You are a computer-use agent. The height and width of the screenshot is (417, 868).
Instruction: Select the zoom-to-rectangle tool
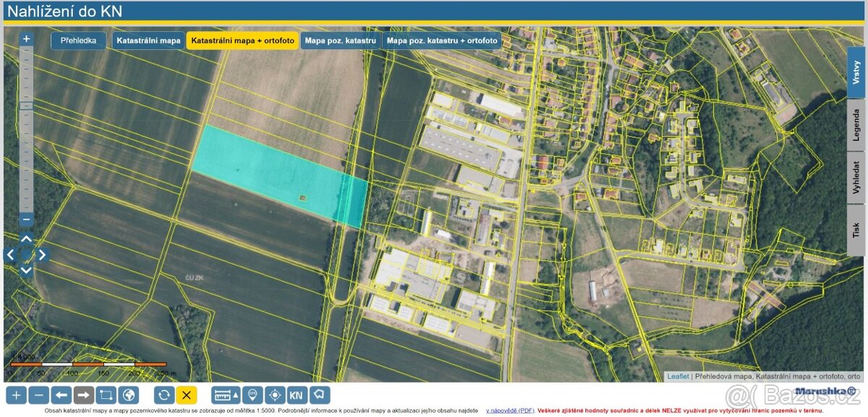[106, 395]
